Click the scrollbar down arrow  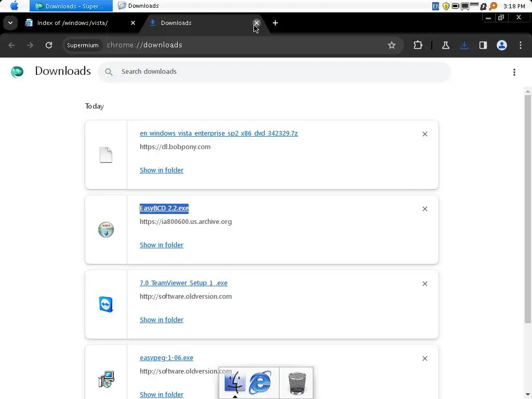(x=528, y=395)
